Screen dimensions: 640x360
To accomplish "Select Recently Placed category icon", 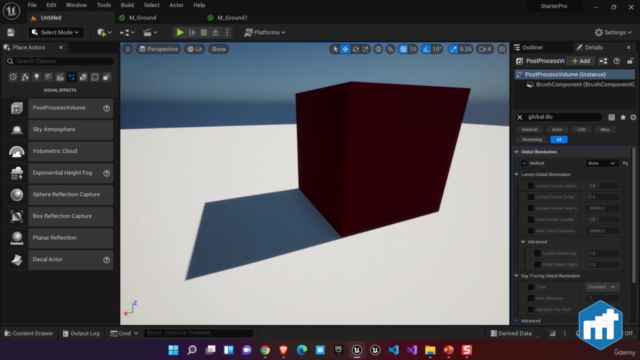I will tap(13, 77).
